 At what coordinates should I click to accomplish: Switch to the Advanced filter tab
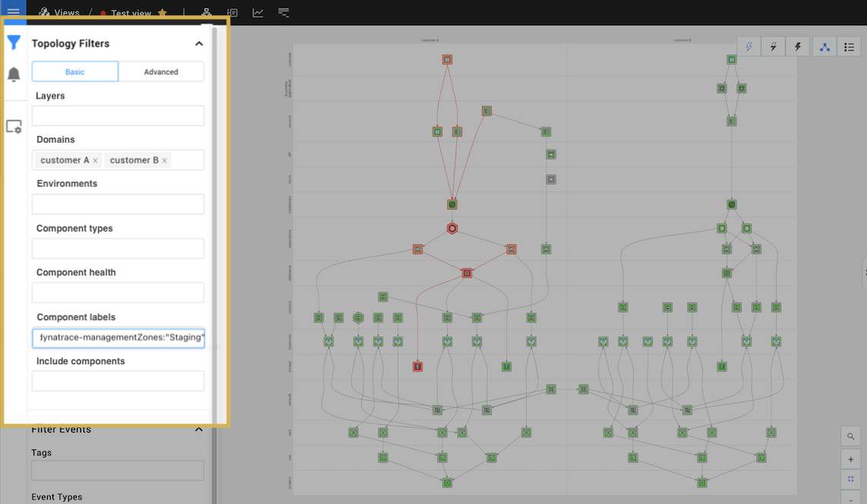click(161, 72)
